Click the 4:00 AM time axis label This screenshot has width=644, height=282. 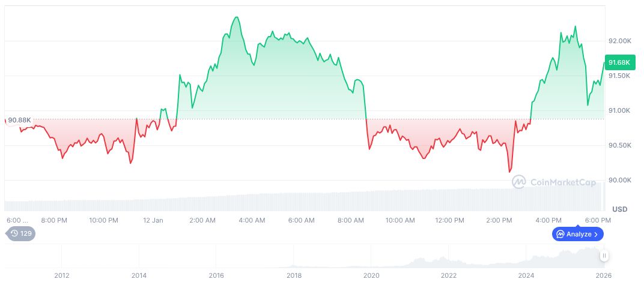(252, 220)
